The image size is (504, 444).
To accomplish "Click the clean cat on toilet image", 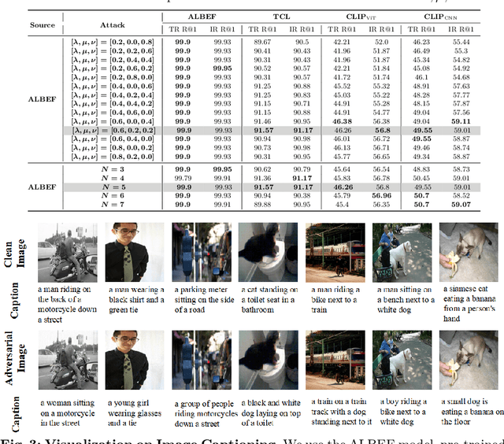I will click(x=269, y=252).
